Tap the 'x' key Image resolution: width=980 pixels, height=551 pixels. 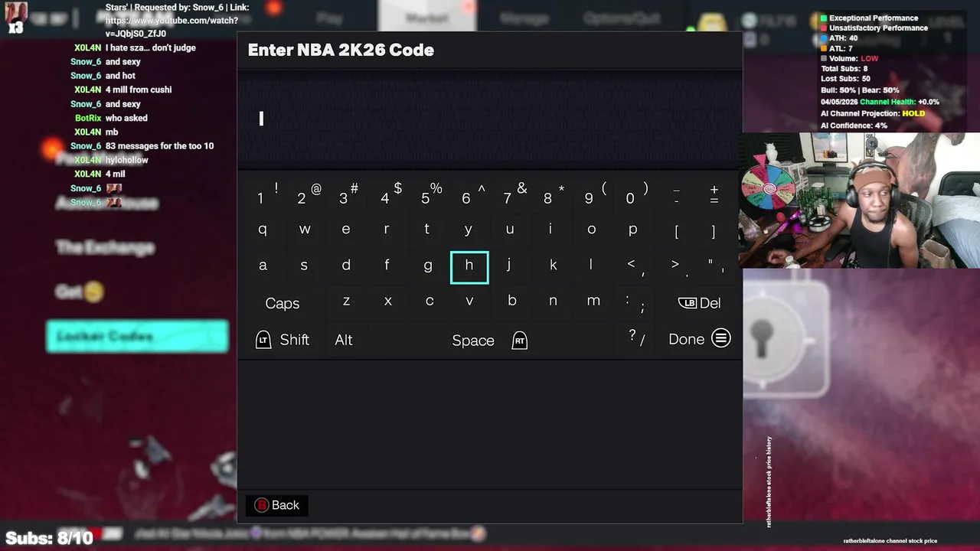[x=388, y=302]
